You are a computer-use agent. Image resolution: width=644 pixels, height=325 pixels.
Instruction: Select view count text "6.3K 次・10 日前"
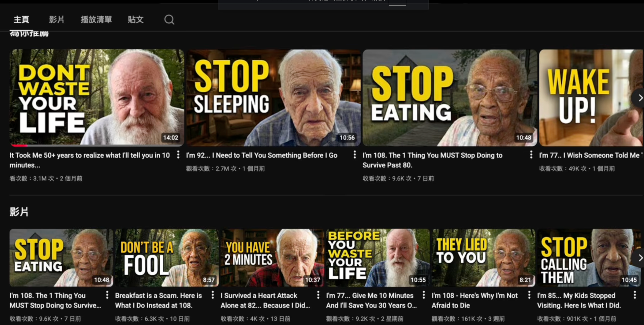tap(167, 319)
